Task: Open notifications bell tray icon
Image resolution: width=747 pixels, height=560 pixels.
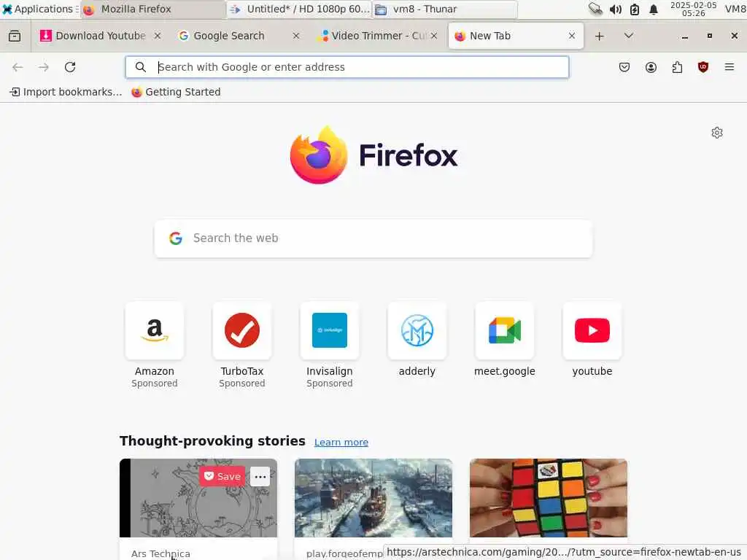Action: (x=654, y=9)
